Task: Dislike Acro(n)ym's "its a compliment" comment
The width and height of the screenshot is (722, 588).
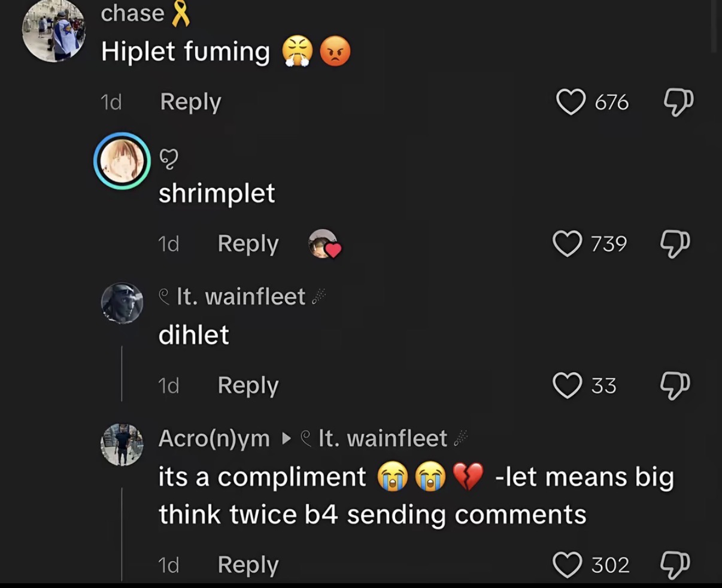Action: [675, 565]
